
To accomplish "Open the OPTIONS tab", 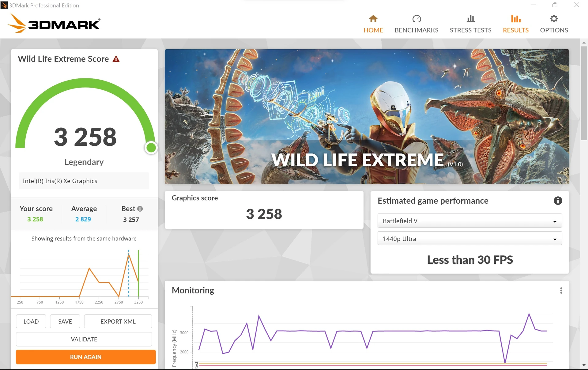I will coord(554,24).
